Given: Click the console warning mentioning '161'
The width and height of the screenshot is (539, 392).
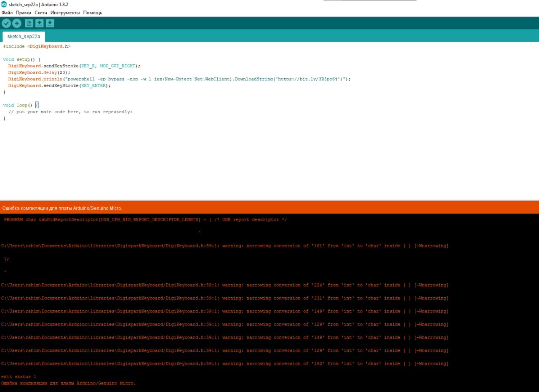Looking at the screenshot, I should (225, 246).
